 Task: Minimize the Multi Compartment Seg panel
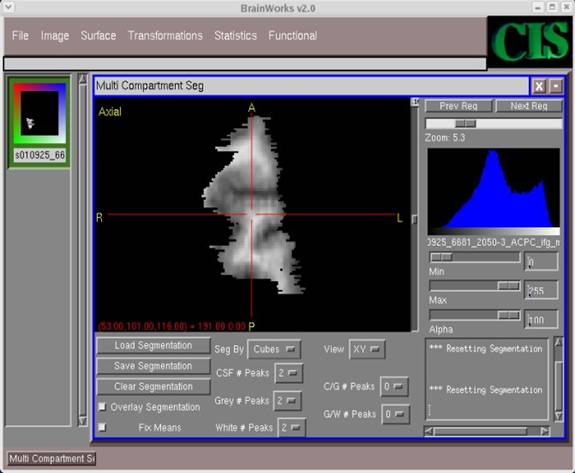point(556,87)
